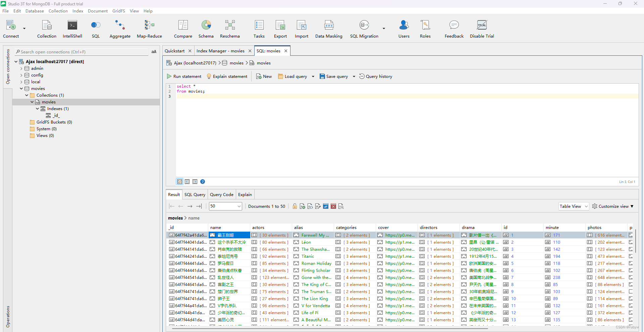Switch to Index Manager - movies tab
The height and width of the screenshot is (332, 644).
pyautogui.click(x=220, y=51)
